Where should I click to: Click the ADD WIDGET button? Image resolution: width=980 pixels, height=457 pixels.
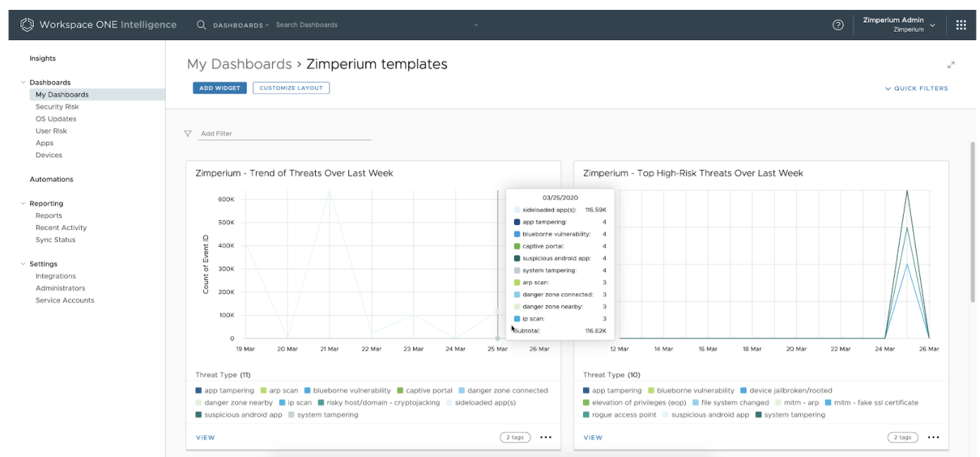click(220, 88)
